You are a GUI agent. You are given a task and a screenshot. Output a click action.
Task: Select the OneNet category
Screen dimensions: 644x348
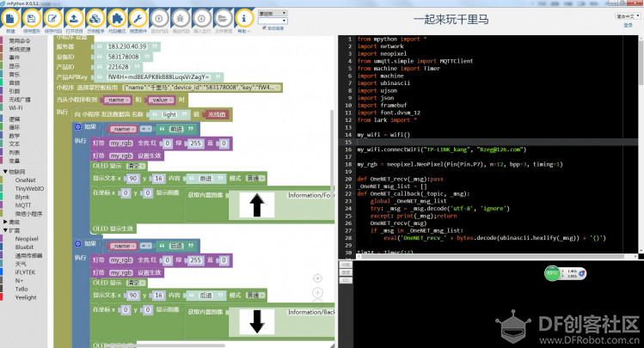pos(25,180)
